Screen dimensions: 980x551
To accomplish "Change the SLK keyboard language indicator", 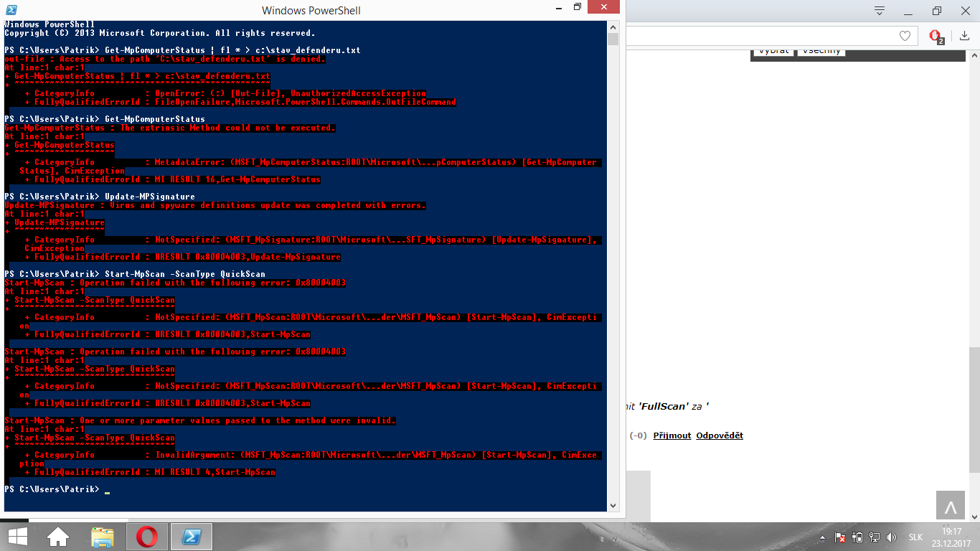I will (916, 537).
